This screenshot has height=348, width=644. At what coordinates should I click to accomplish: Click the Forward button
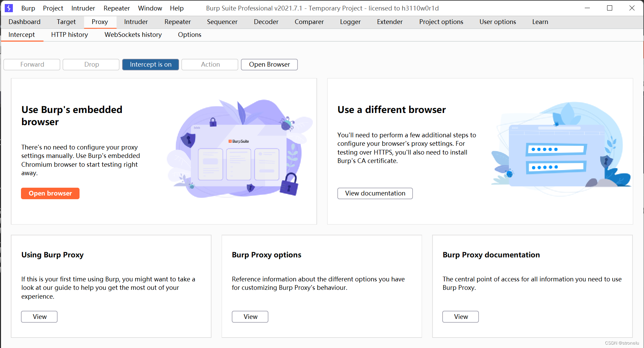click(32, 65)
